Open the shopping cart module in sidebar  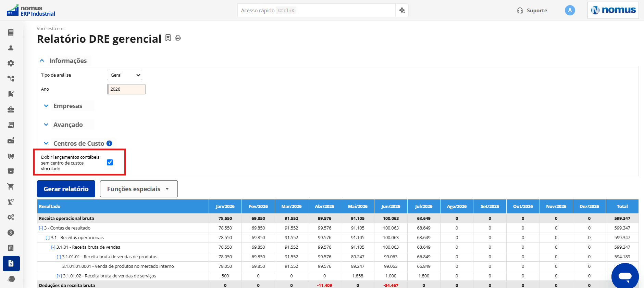[11, 186]
